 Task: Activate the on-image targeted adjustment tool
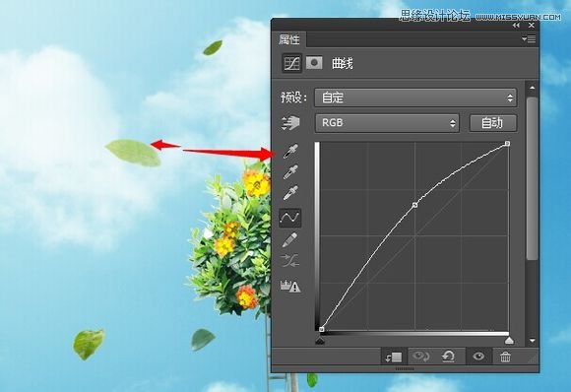tap(290, 123)
